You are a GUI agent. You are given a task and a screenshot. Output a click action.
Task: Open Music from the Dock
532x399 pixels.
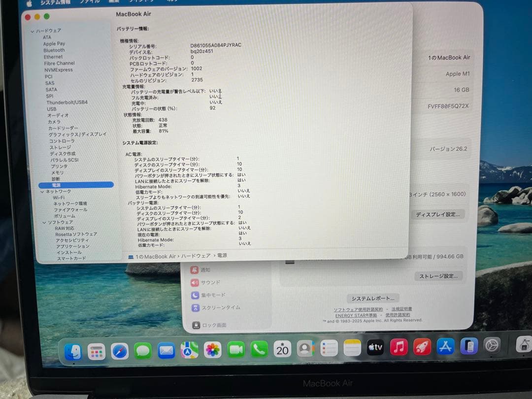(x=399, y=347)
